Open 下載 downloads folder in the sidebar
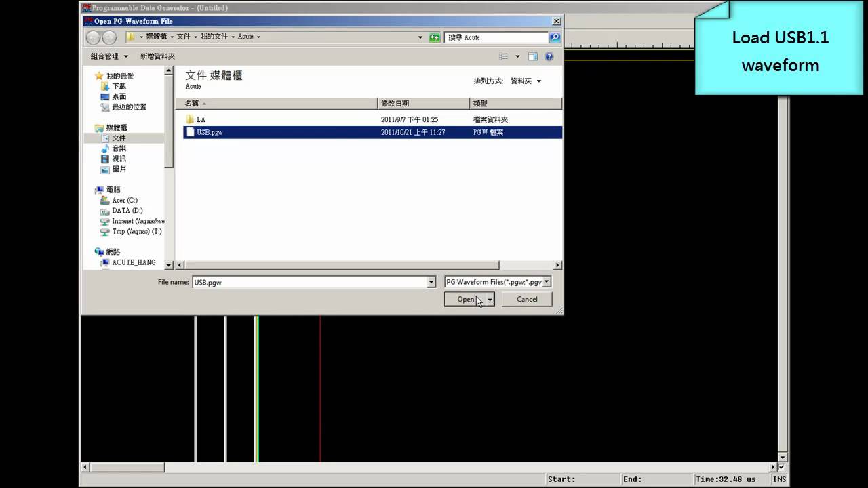 point(113,86)
